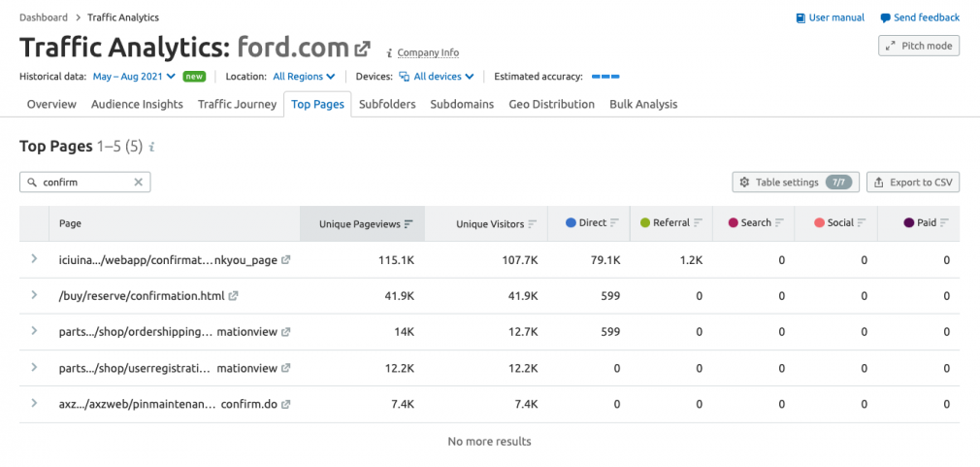
Task: Expand the axzweb confirm.do row
Action: [x=34, y=403]
